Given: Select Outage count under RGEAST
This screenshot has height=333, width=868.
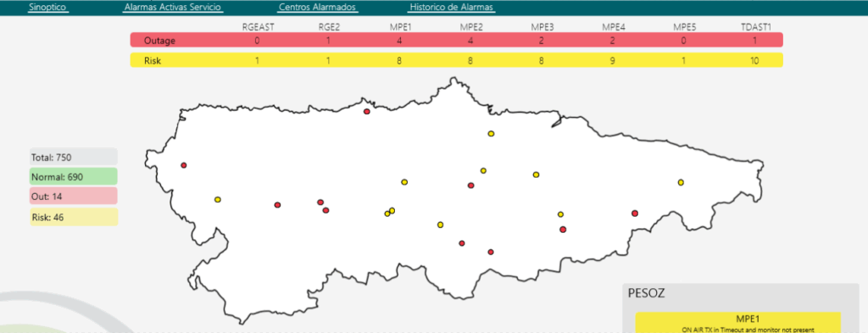Looking at the screenshot, I should (x=257, y=41).
